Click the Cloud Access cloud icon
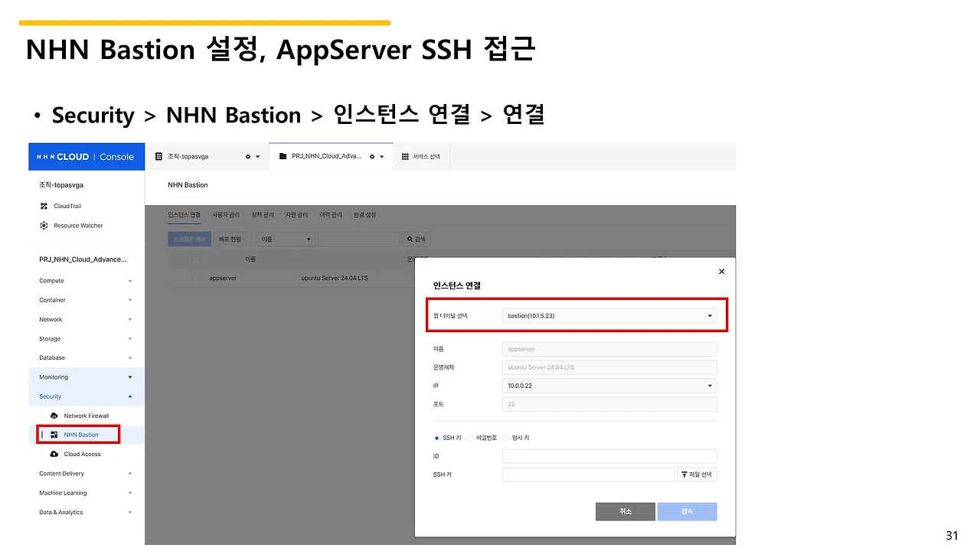Image resolution: width=980 pixels, height=551 pixels. tap(54, 454)
